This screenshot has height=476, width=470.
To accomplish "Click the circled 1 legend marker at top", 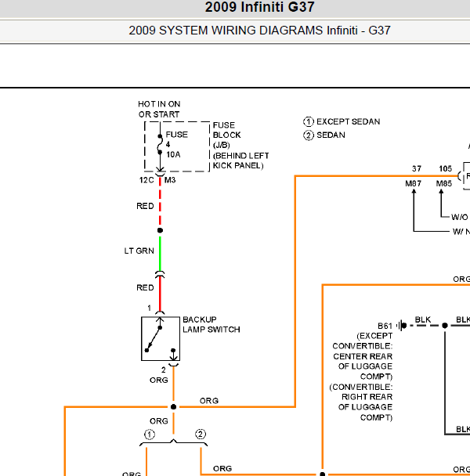I will click(309, 121).
